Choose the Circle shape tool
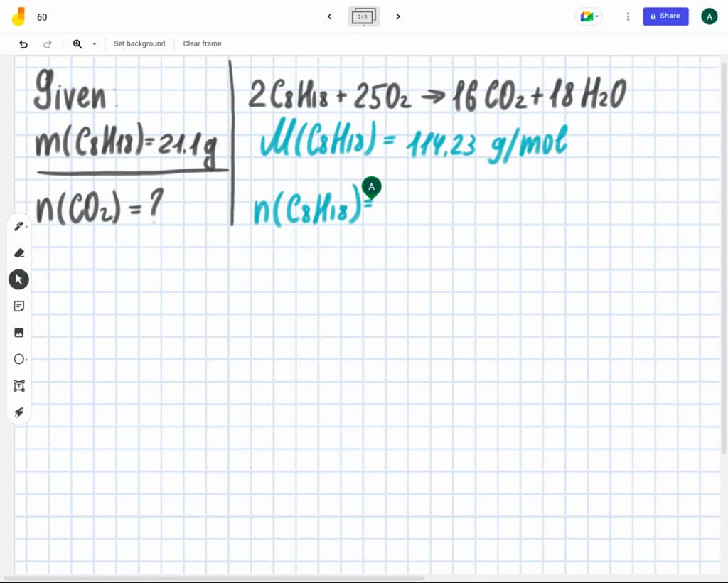Viewport: 728px width, 583px height. (x=19, y=359)
